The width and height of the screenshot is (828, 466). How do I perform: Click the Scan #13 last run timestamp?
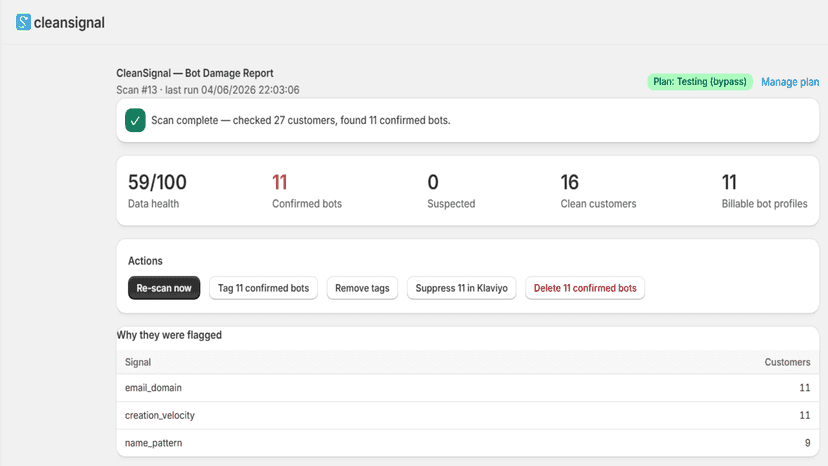coord(208,90)
